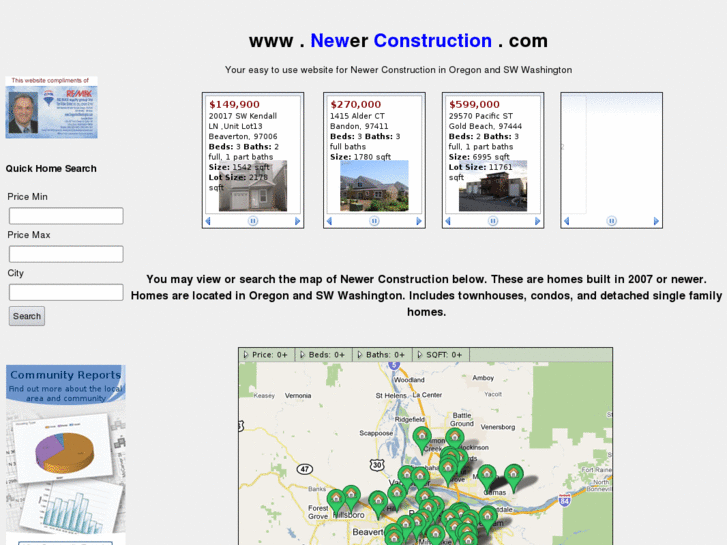Click the pie chart in Community Reports
The image size is (727, 545).
(x=65, y=452)
